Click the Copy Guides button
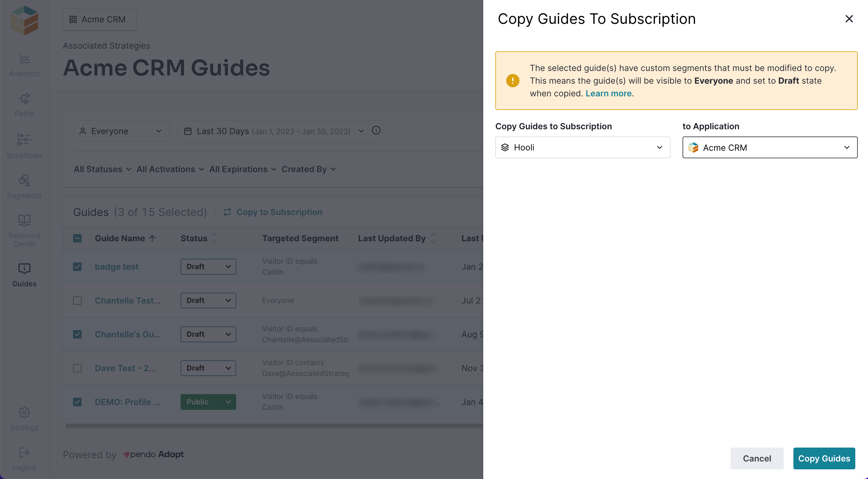 (x=824, y=458)
